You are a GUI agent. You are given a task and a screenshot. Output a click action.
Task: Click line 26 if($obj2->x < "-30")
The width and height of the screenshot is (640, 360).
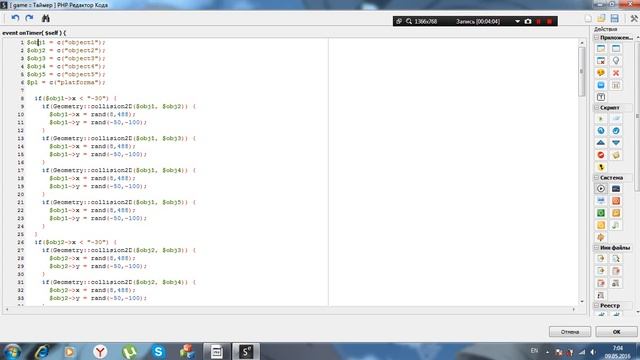(x=76, y=242)
